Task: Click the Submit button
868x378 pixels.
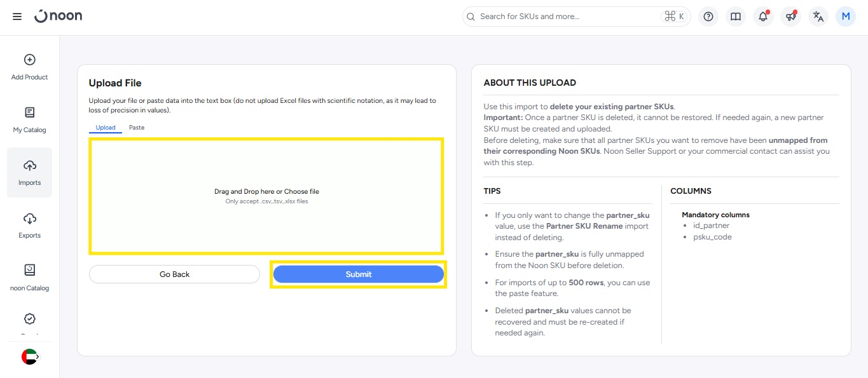Action: pyautogui.click(x=359, y=274)
